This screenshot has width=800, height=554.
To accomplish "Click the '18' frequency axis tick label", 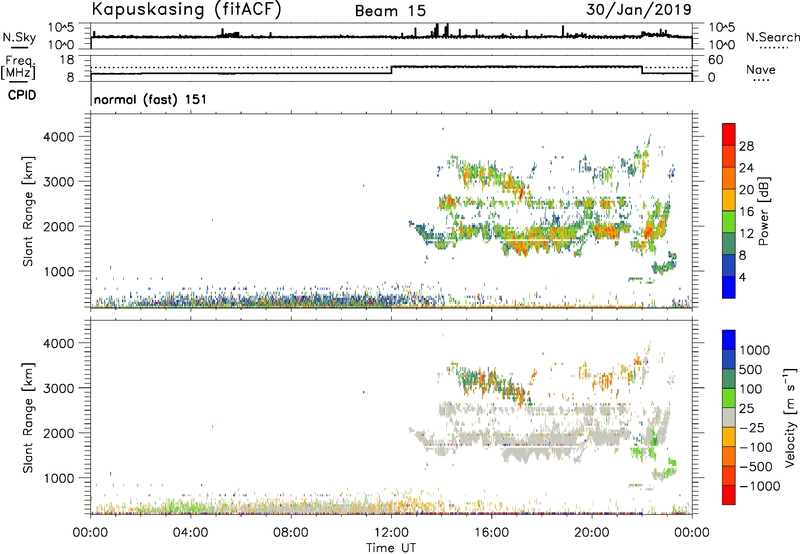I will 67,60.
